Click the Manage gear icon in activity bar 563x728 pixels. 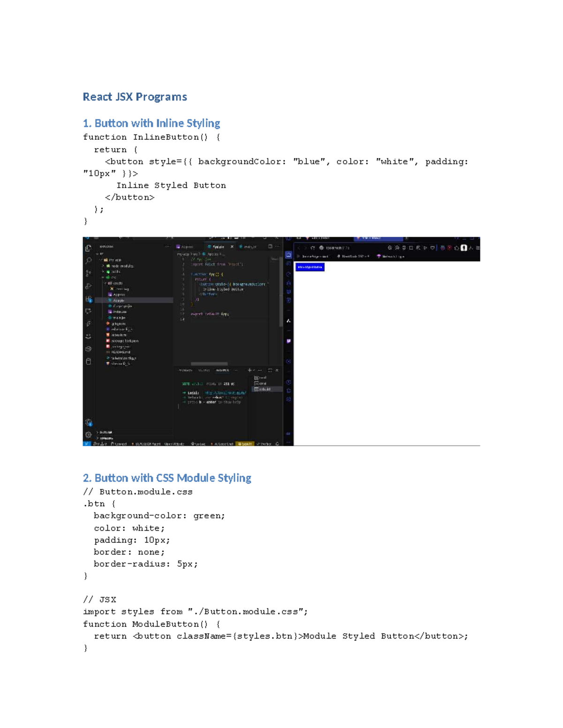88,435
